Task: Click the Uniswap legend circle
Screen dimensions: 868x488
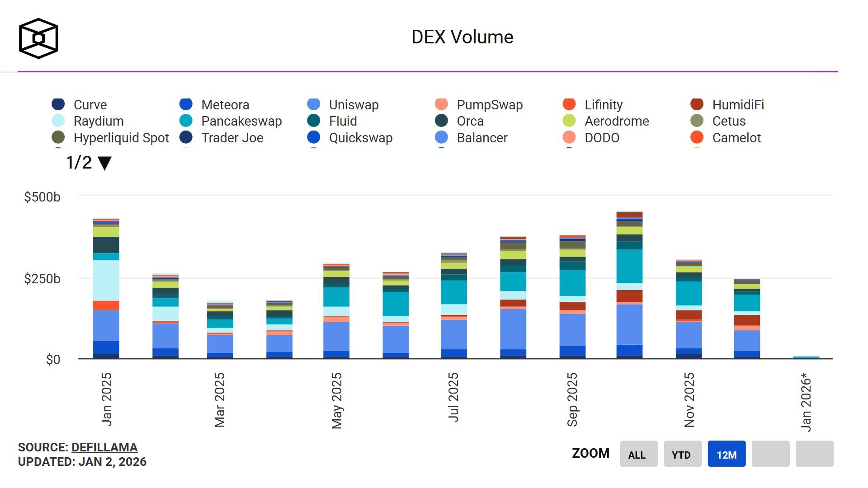Action: click(x=314, y=104)
